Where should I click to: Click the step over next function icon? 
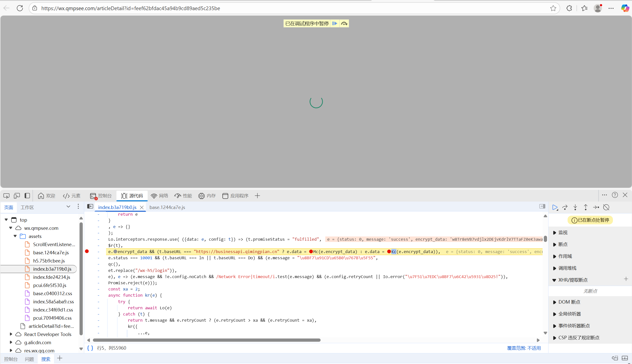click(565, 207)
